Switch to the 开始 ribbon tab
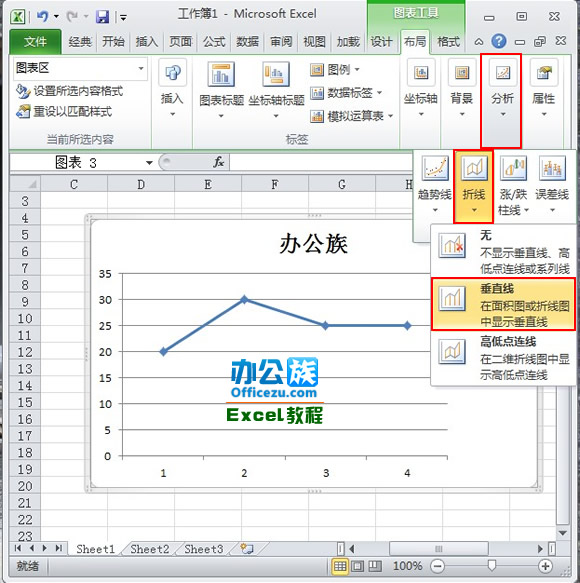The width and height of the screenshot is (580, 583). point(113,42)
